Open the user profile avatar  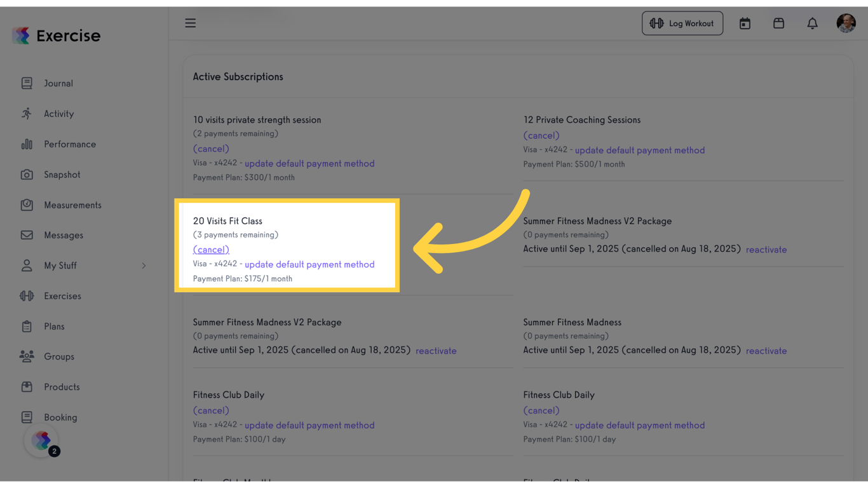pyautogui.click(x=846, y=23)
